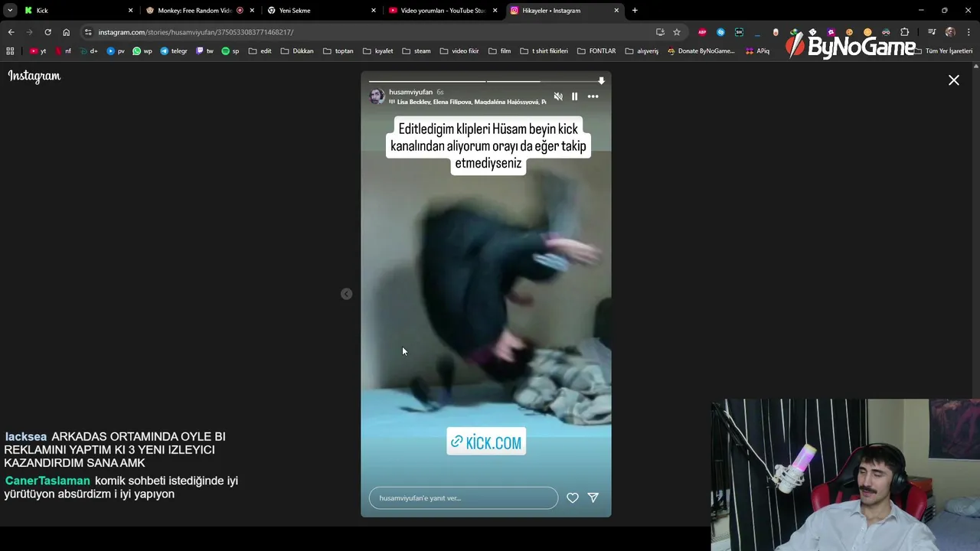Open the ABP adblock extension
This screenshot has height=551, width=980.
coord(702,32)
